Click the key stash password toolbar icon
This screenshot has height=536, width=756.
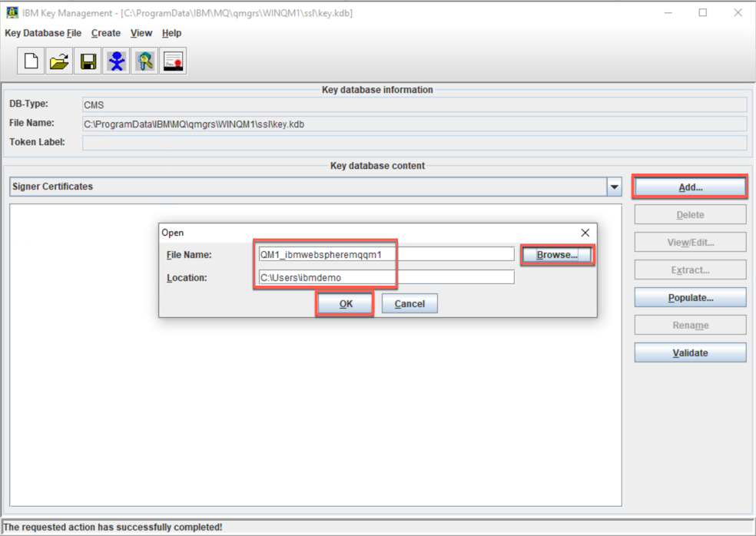tap(144, 61)
